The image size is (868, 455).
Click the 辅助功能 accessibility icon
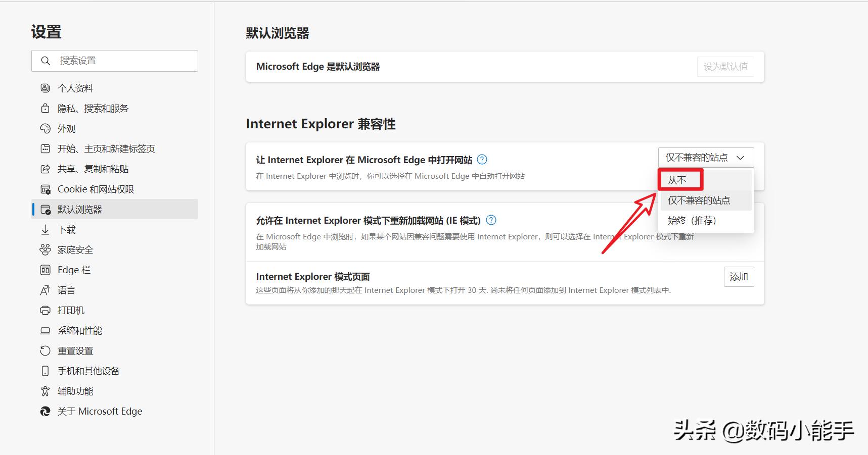[x=45, y=391]
